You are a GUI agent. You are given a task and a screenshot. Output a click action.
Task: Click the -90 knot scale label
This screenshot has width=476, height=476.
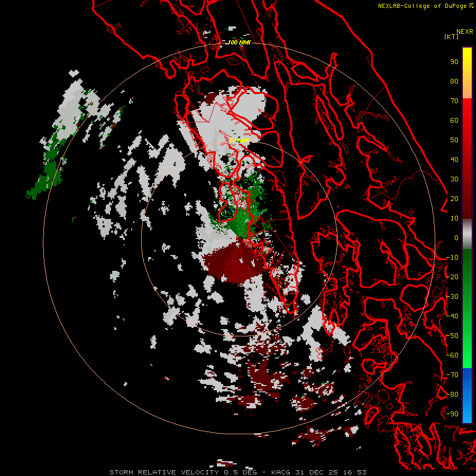click(x=452, y=414)
